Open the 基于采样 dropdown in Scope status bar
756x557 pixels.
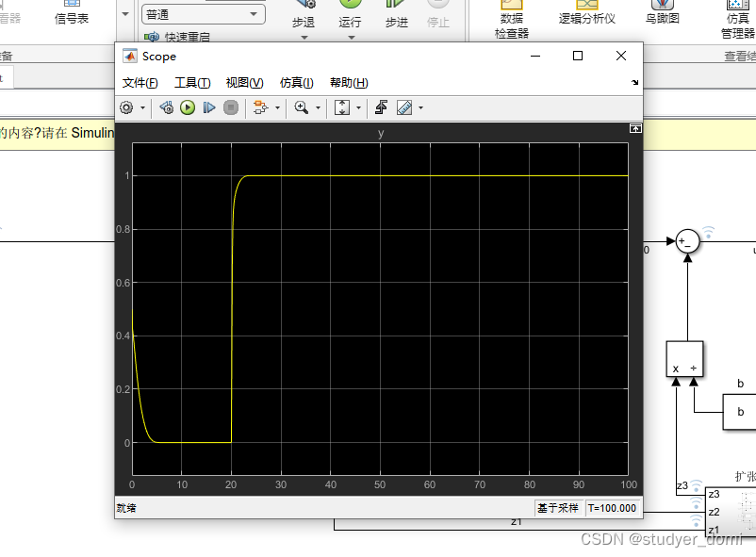point(560,508)
